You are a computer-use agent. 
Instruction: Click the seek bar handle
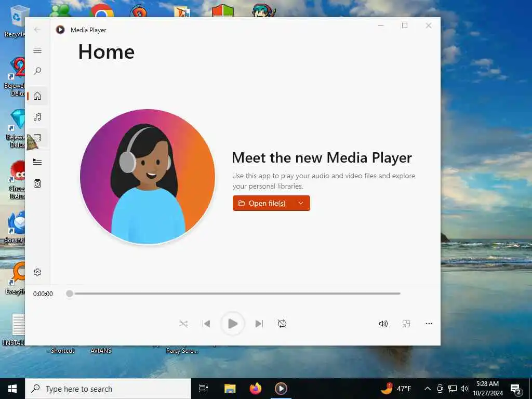[x=70, y=294]
